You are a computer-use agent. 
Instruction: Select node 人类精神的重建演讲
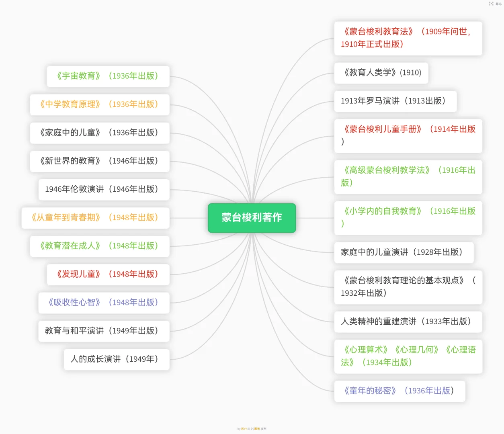pyautogui.click(x=408, y=322)
